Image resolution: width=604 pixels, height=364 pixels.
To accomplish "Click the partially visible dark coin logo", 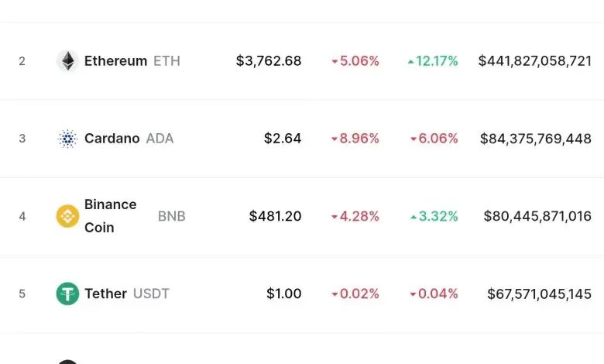I will [x=67, y=361].
